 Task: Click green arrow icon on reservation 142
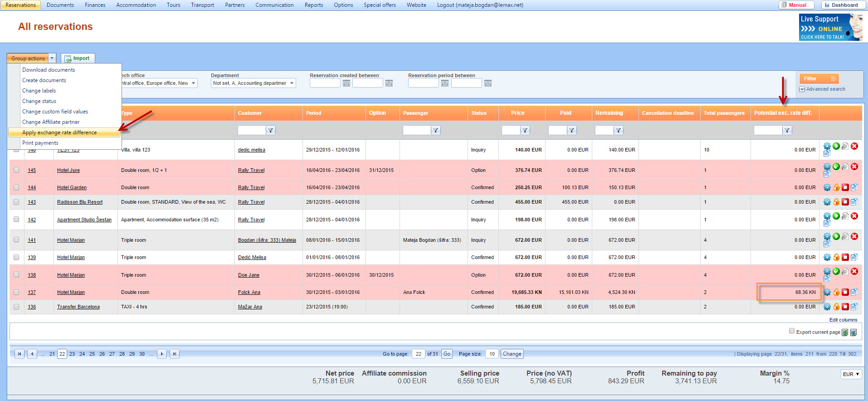(x=836, y=216)
